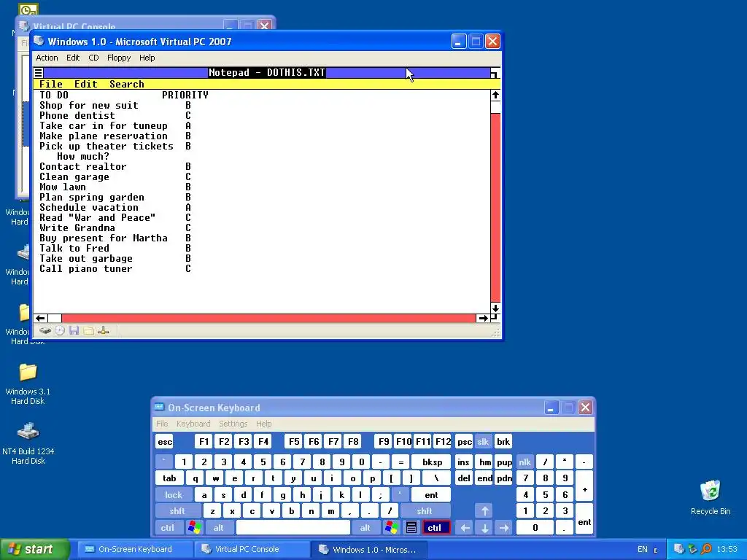The width and height of the screenshot is (747, 560).
Task: Open the On-Screen Keyboard Help menu
Action: click(264, 424)
